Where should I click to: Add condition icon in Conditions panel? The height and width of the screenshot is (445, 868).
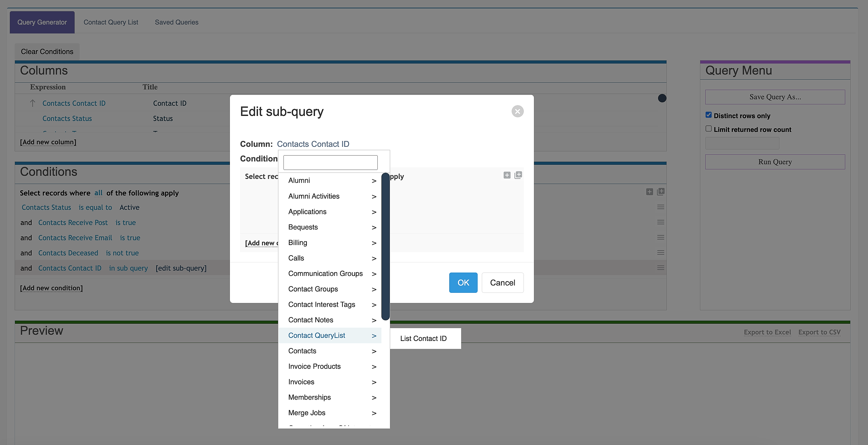649,192
